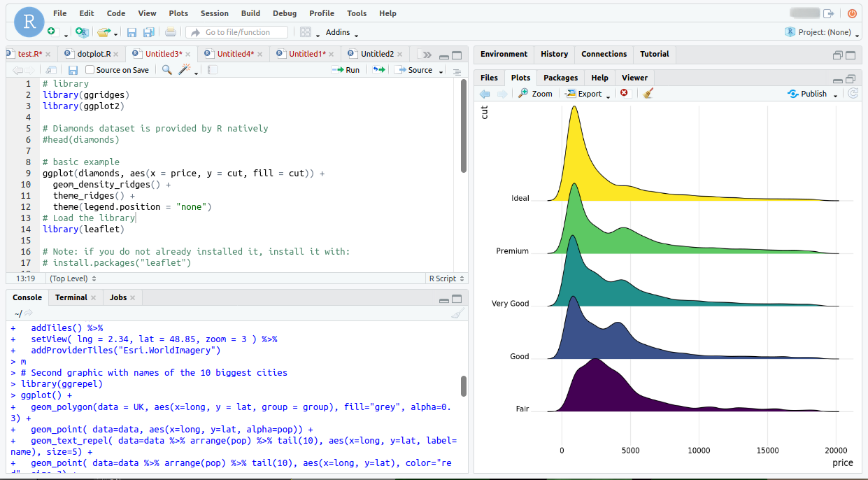Click inside the Go to file/function field

(238, 31)
